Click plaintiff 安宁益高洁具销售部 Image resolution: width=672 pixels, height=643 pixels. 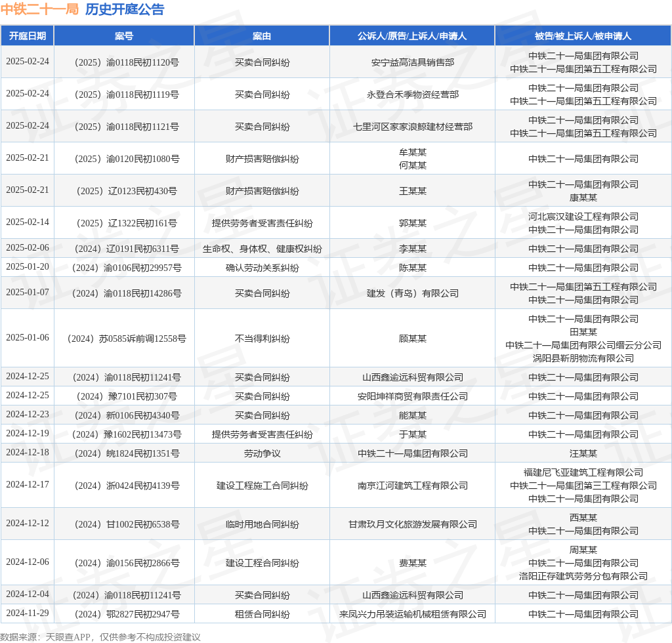coord(413,62)
